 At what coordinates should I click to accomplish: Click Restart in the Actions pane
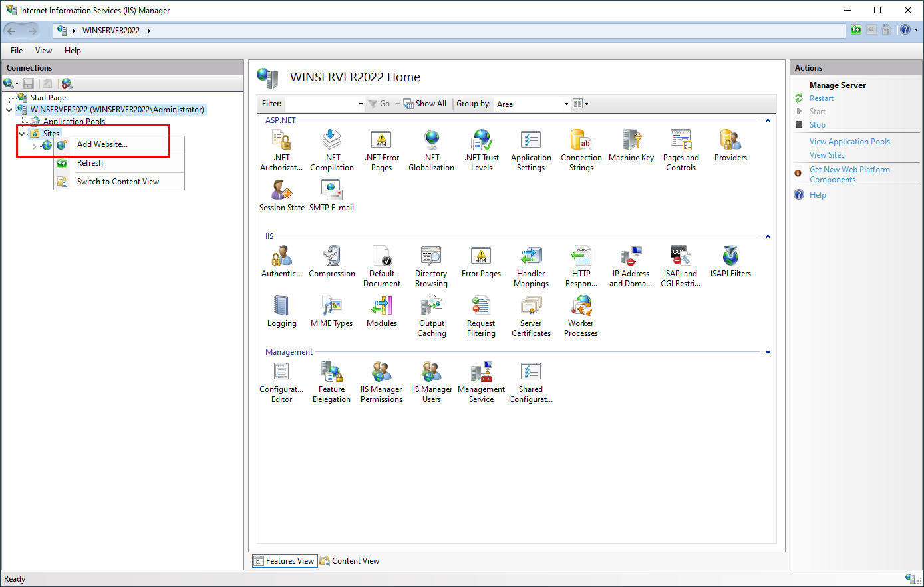[821, 98]
